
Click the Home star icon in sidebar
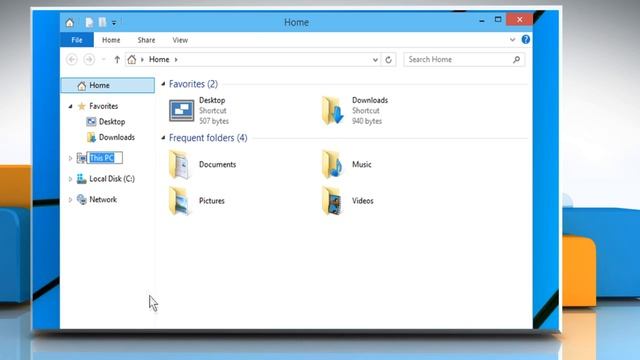pos(82,85)
